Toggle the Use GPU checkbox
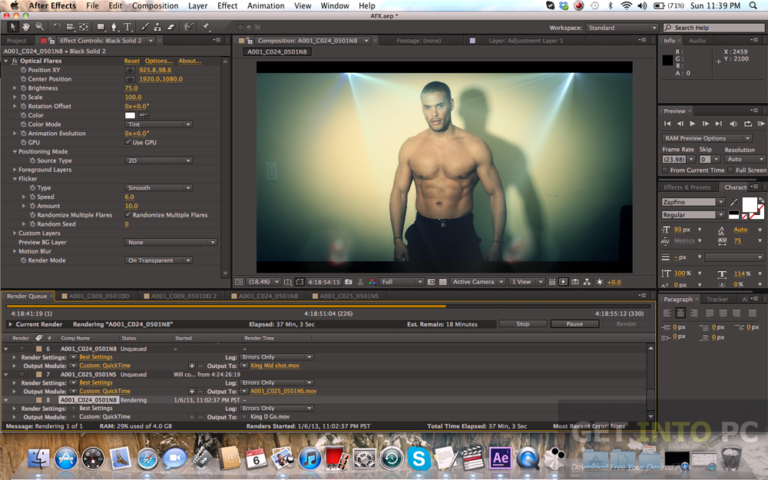The height and width of the screenshot is (480, 768). 128,142
